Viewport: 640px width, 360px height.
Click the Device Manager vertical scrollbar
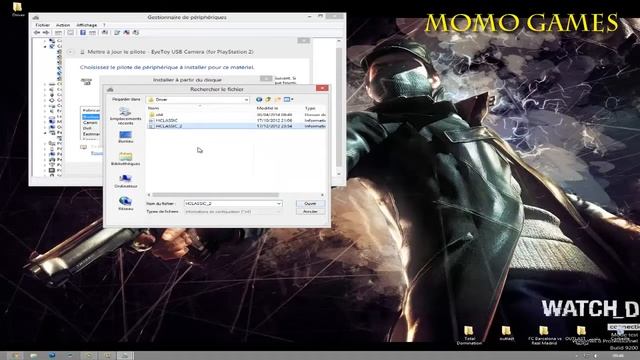point(339,107)
